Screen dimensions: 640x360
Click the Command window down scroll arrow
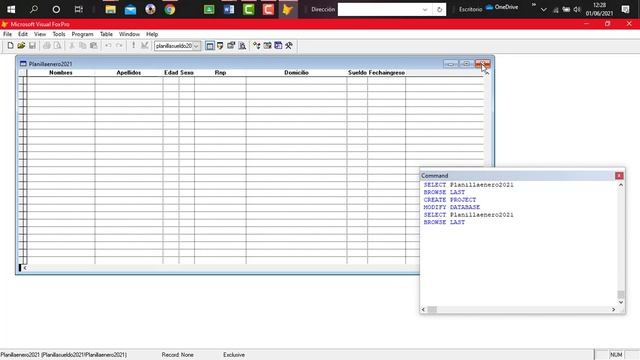click(621, 302)
